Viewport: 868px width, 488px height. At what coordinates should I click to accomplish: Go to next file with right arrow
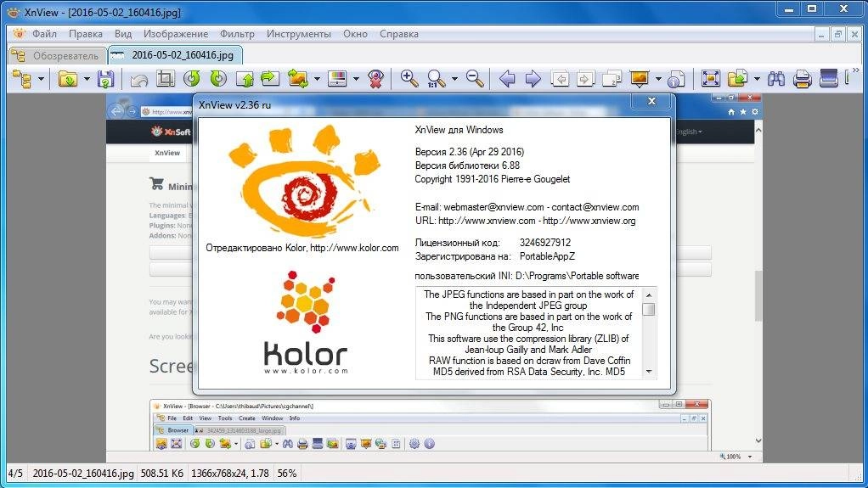[533, 79]
